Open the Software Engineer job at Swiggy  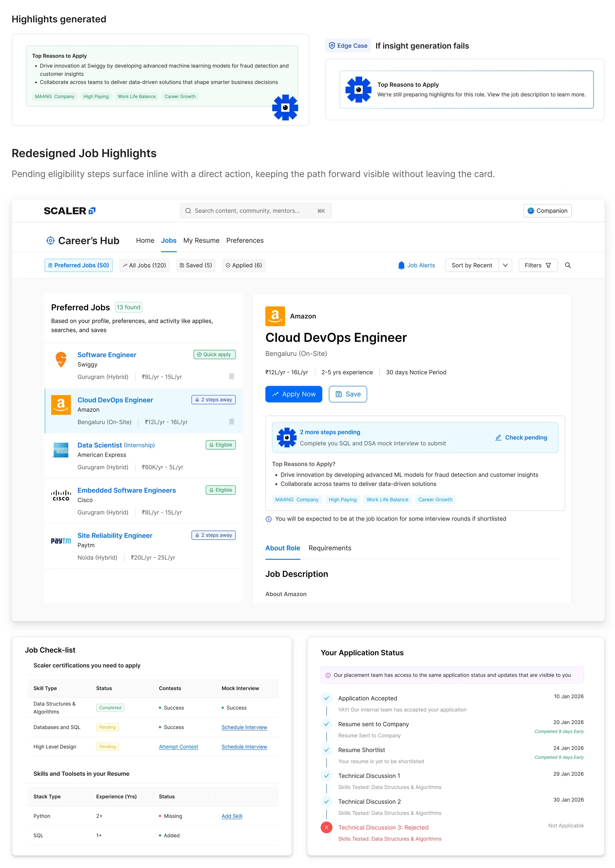(x=107, y=355)
